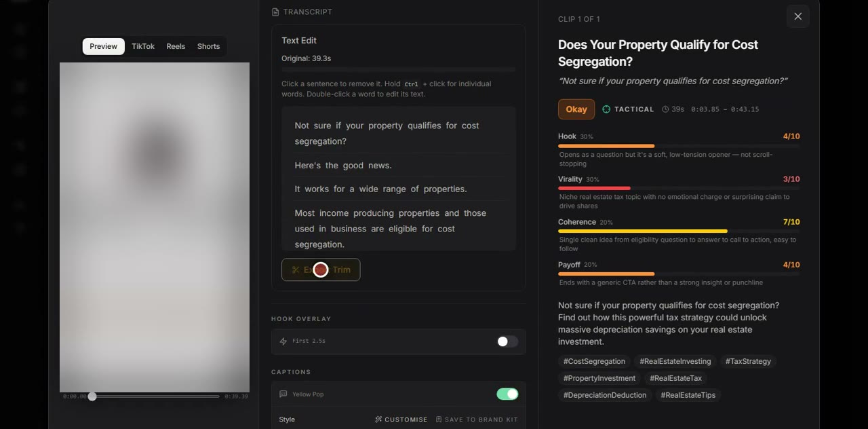Image resolution: width=868 pixels, height=429 pixels.
Task: Remove sentence "Here's the good news."
Action: point(343,166)
